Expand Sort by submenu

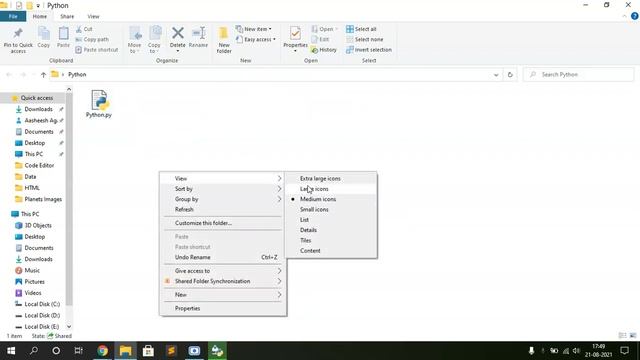(223, 189)
